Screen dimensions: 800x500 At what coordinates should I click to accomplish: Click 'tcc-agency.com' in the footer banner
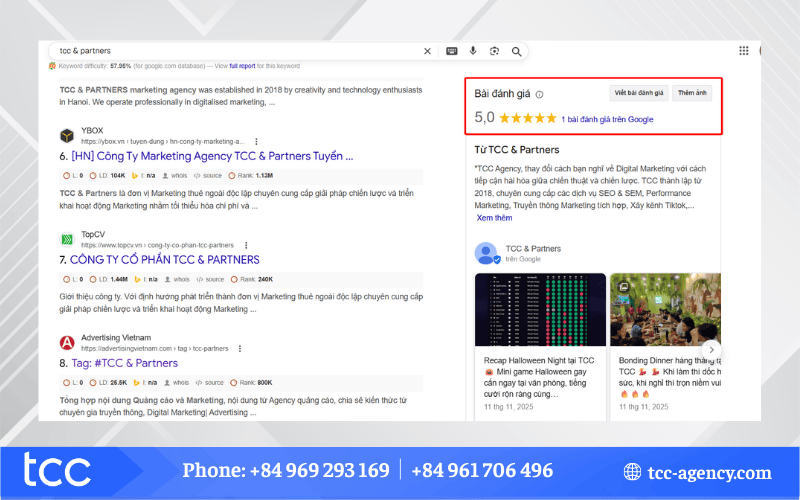point(710,473)
